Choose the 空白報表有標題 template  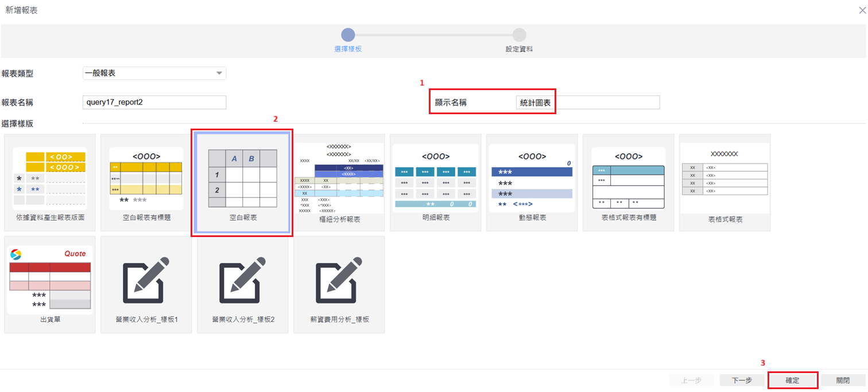click(146, 178)
